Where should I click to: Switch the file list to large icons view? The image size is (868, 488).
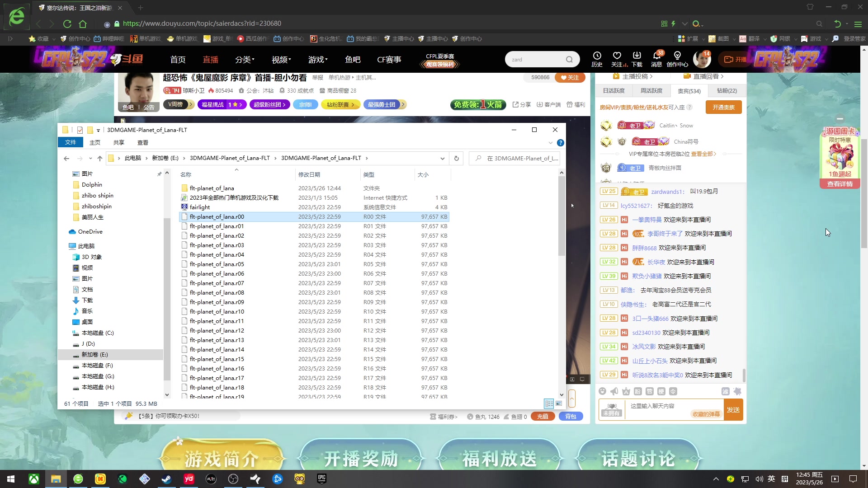[x=559, y=403]
